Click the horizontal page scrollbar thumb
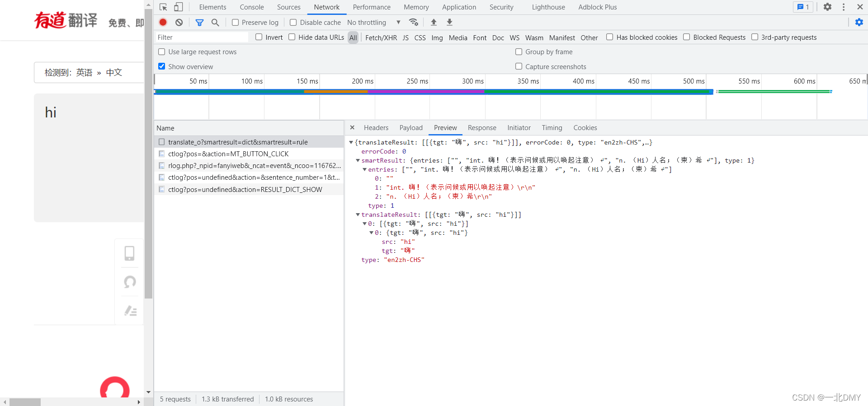The height and width of the screenshot is (406, 868). [x=25, y=402]
